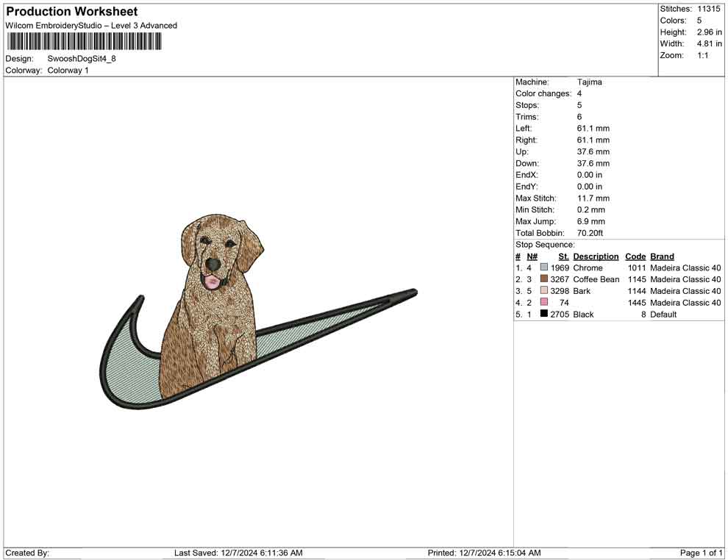This screenshot has height=560, width=728.
Task: Click the machine value 'Tajima'
Action: coord(590,82)
